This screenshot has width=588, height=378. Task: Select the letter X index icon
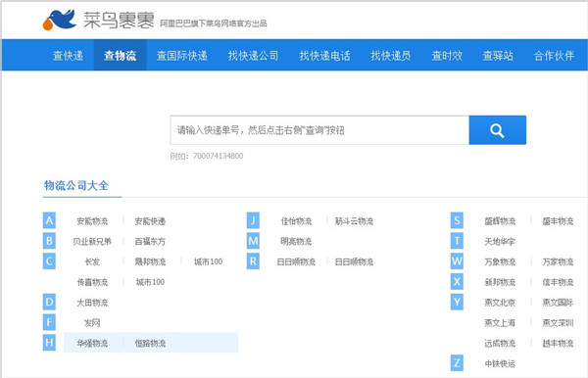(457, 281)
